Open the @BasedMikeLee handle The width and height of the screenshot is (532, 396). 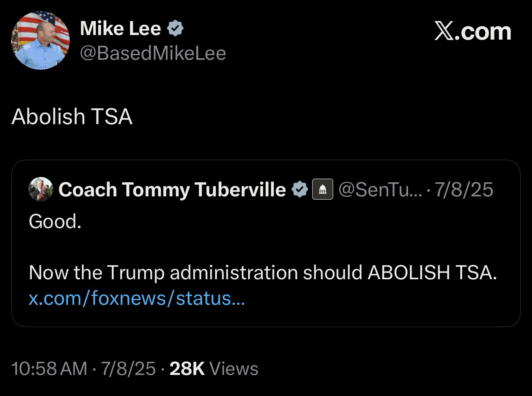(x=153, y=53)
